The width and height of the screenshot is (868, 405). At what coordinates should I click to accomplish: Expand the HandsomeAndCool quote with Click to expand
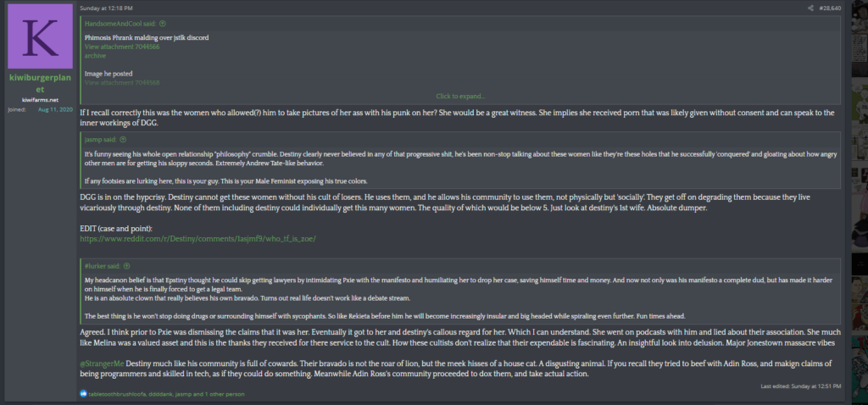pos(460,97)
